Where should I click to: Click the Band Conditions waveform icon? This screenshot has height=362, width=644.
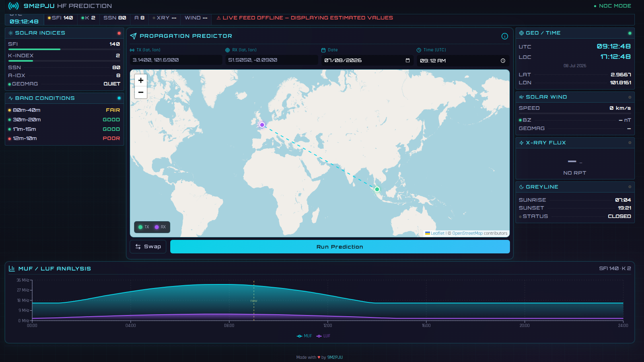[11, 98]
